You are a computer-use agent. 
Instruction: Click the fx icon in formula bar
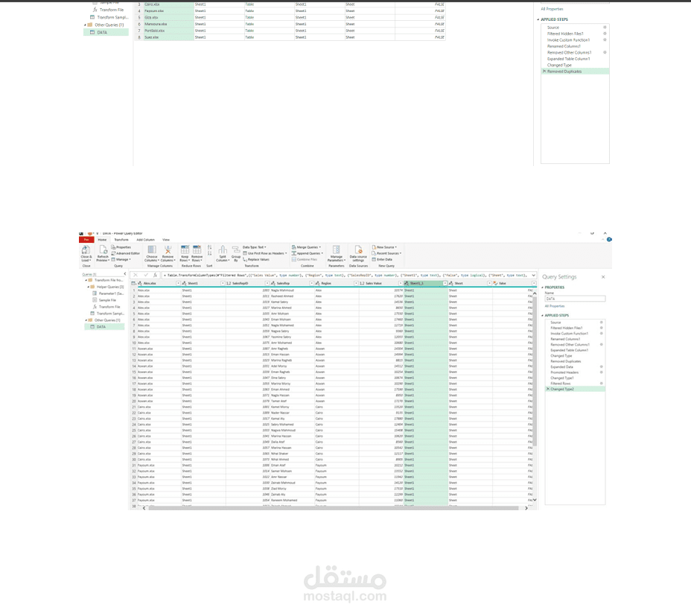155,275
